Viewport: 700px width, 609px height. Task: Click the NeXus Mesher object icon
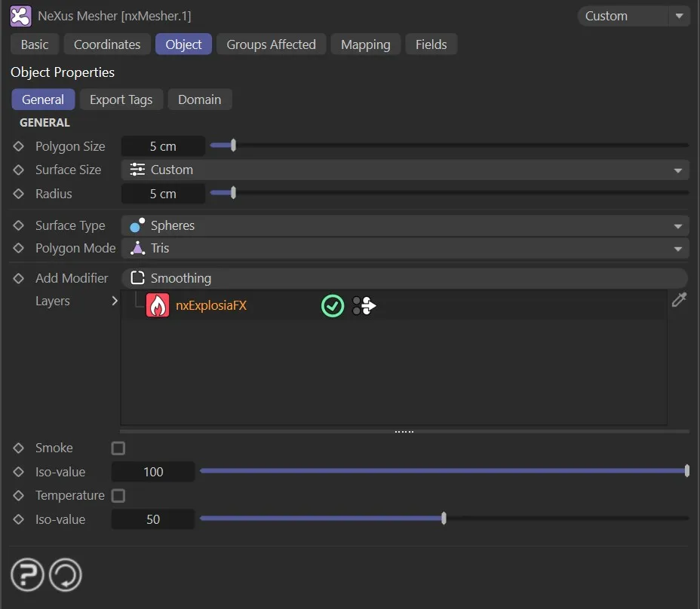pos(21,16)
